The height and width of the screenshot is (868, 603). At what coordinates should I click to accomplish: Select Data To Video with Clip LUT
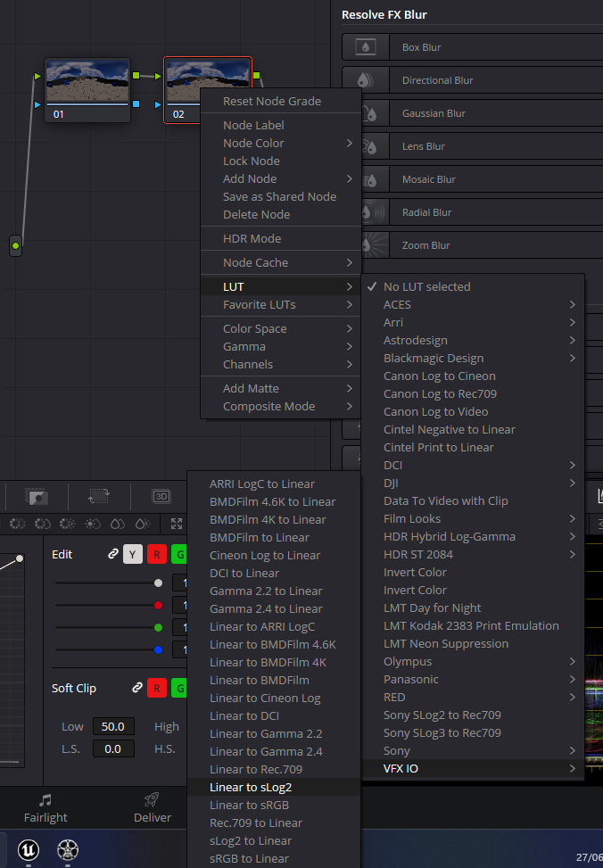pos(473,501)
